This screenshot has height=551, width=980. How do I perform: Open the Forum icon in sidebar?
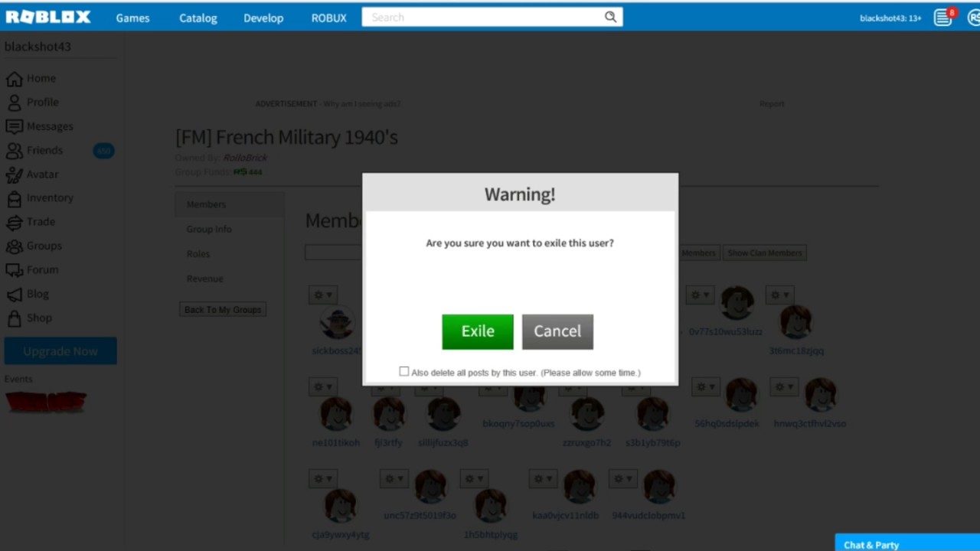tap(14, 270)
